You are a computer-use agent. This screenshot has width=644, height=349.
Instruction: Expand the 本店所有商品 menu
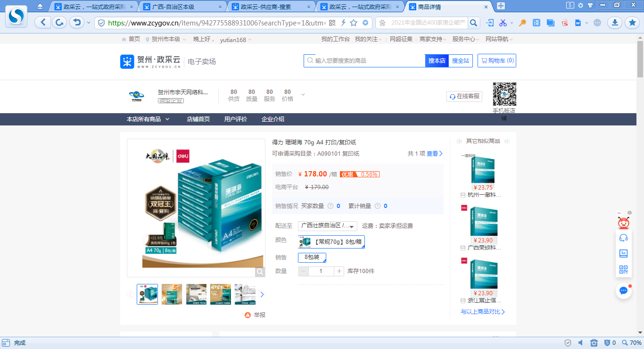148,119
